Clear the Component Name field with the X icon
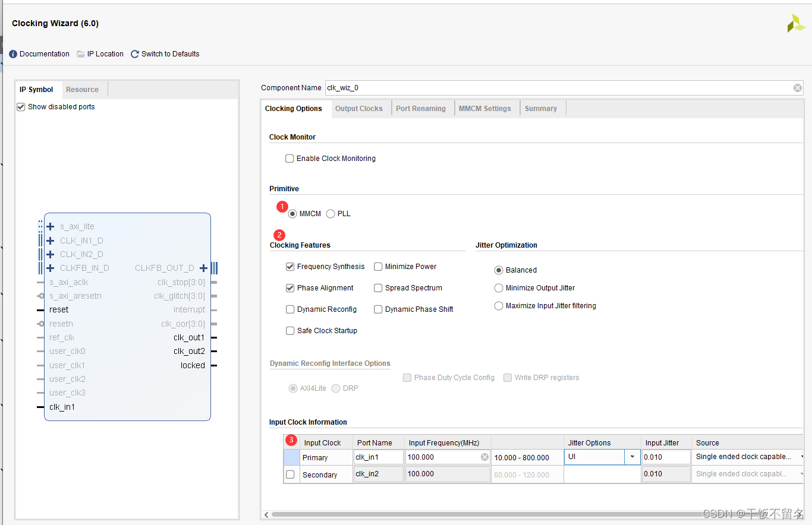This screenshot has width=812, height=525. [x=798, y=88]
